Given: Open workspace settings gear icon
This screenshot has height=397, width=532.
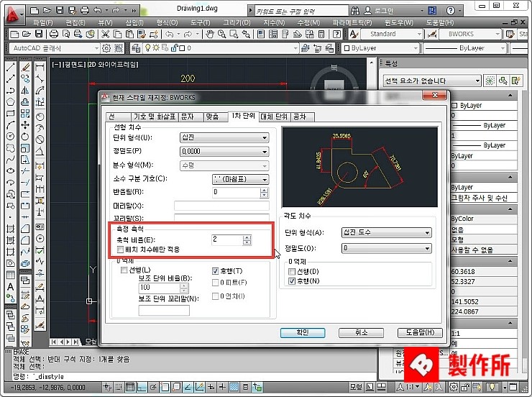Looking at the screenshot, I should (106, 48).
